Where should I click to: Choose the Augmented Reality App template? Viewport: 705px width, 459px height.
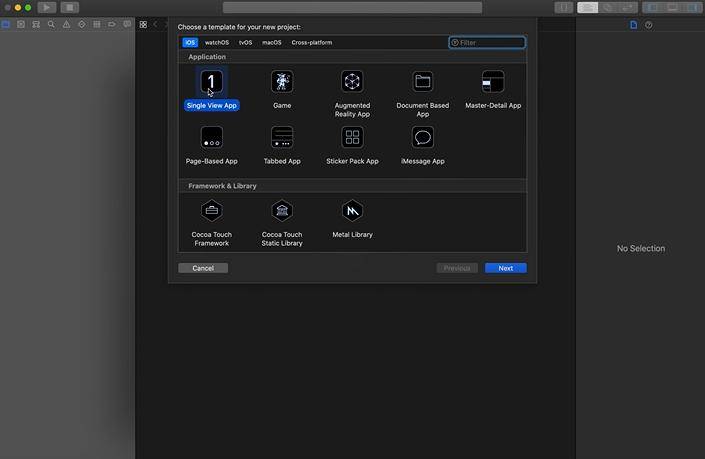[352, 82]
